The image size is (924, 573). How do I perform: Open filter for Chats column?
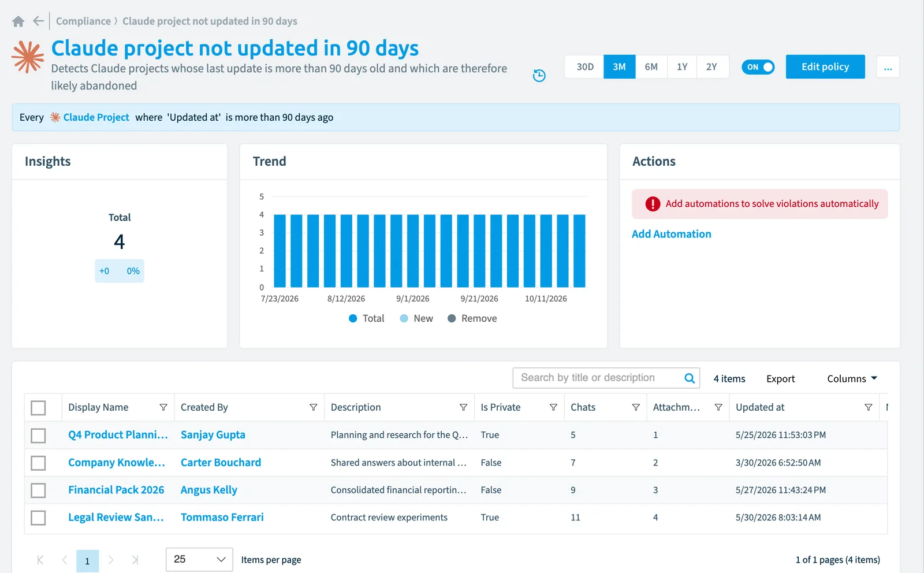[x=636, y=407]
